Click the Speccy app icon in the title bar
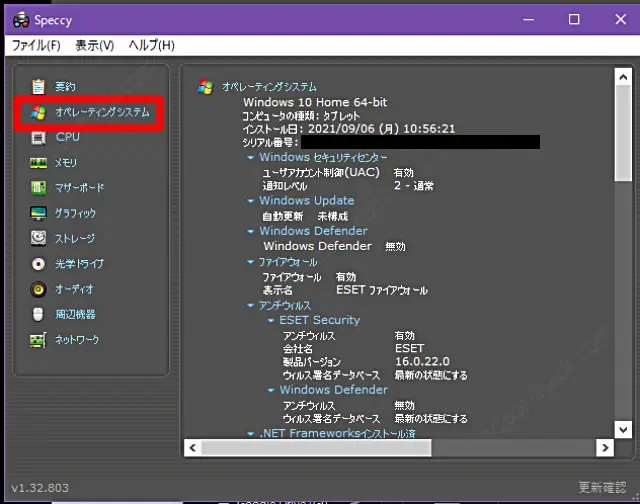 point(21,20)
